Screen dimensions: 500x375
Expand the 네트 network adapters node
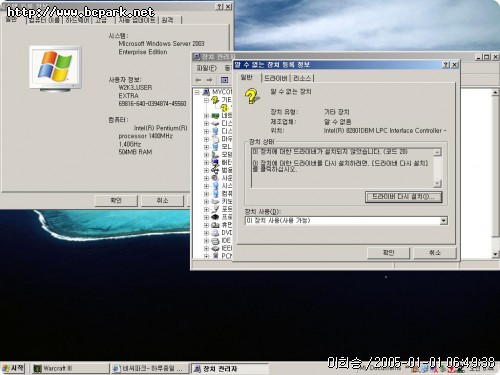[206, 116]
